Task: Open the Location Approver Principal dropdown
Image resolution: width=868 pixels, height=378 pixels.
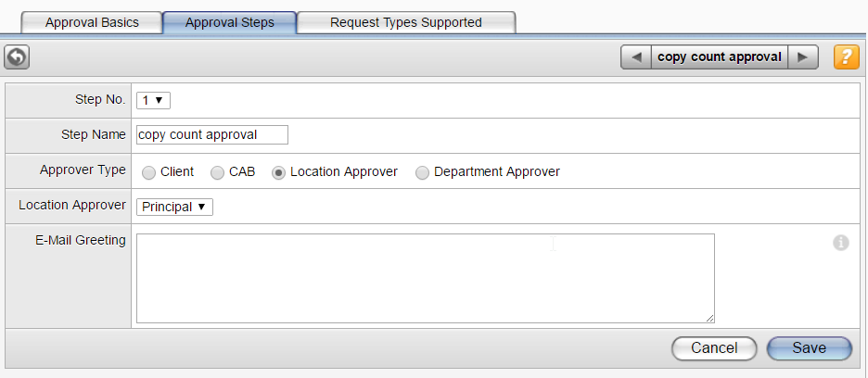Action: 174,207
